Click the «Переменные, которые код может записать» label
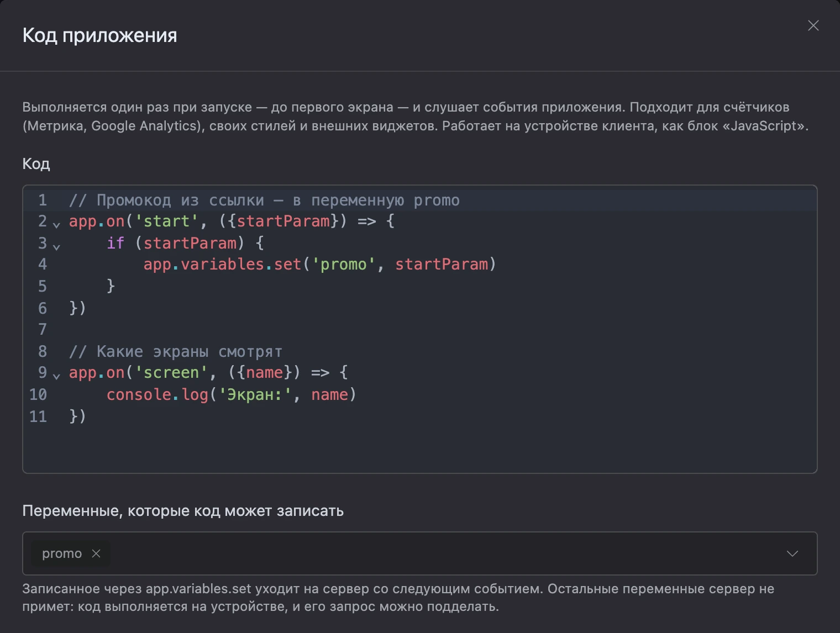Screen dimensions: 840x633 pos(183,511)
